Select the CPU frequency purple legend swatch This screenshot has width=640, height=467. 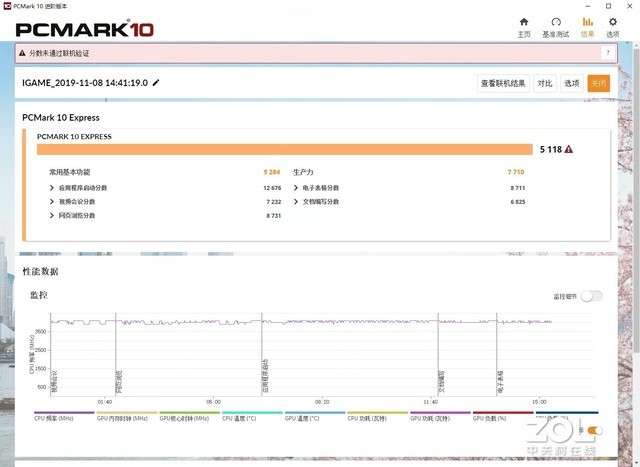pos(64,413)
